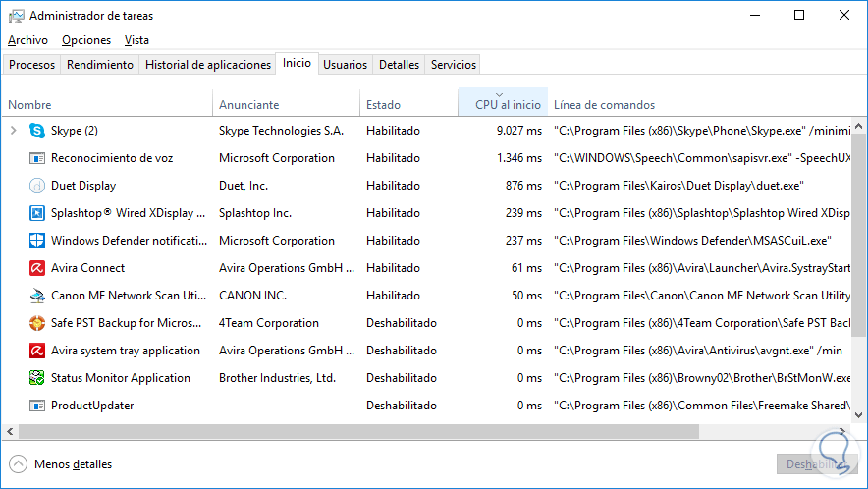Viewport: 868px width, 489px height.
Task: Click the 61 ms CPU value
Action: click(526, 268)
